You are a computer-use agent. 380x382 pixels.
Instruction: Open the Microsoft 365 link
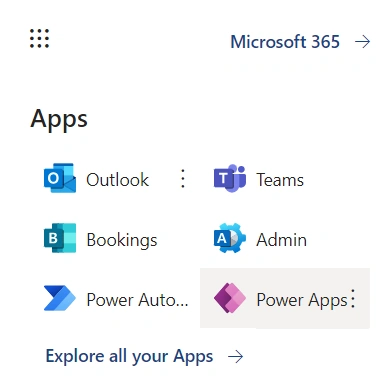285,42
